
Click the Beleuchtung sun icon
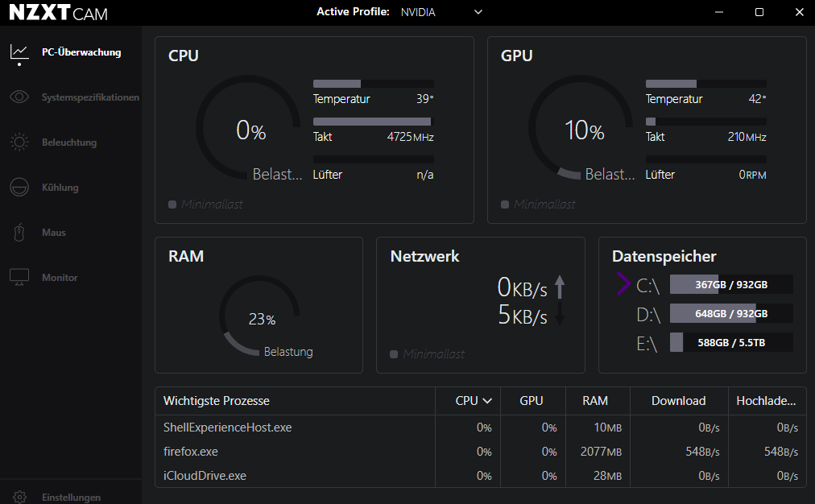19,143
